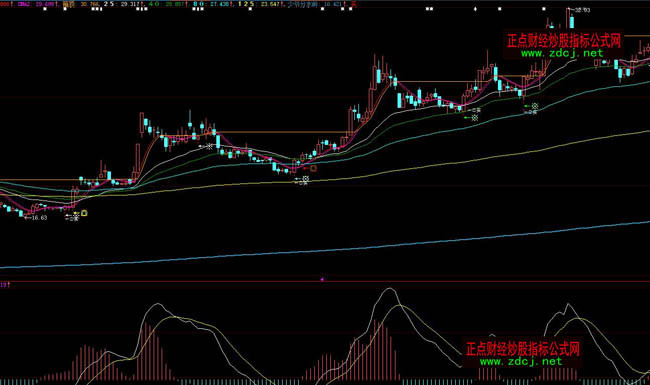Click the snowflake marker with green arrow
The width and height of the screenshot is (650, 385).
coord(475,118)
